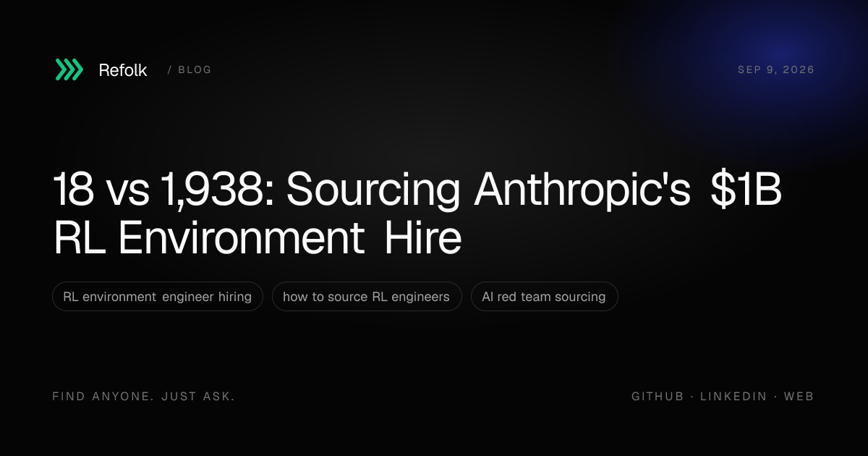Image resolution: width=868 pixels, height=456 pixels.
Task: Select the "RL environment engineer hiring" tag
Action: 158,297
